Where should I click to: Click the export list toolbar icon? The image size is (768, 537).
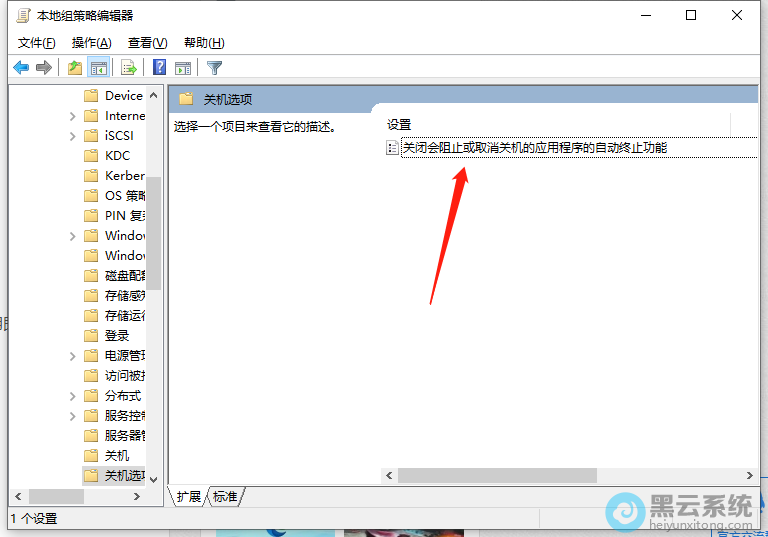(128, 68)
